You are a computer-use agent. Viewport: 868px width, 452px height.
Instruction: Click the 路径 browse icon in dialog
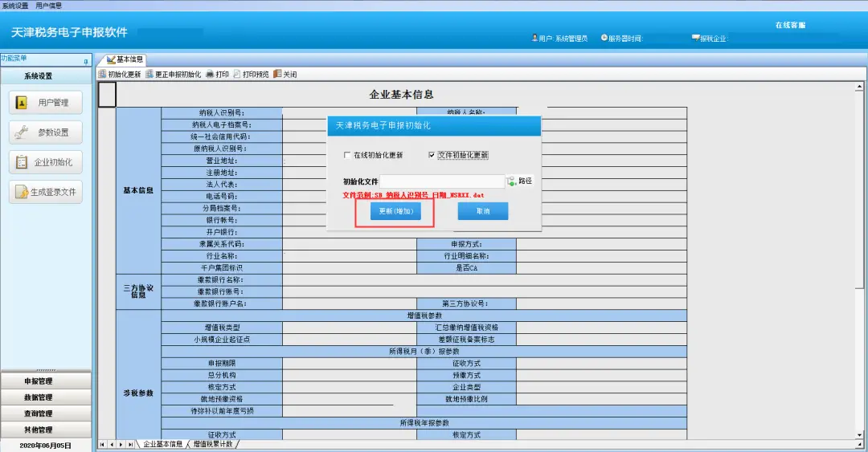pyautogui.click(x=511, y=181)
